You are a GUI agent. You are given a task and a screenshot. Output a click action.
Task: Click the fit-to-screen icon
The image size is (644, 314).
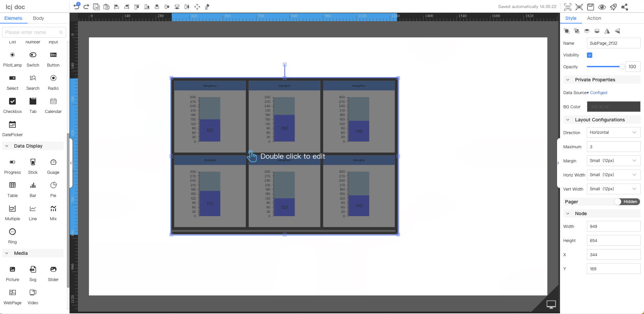point(579,7)
